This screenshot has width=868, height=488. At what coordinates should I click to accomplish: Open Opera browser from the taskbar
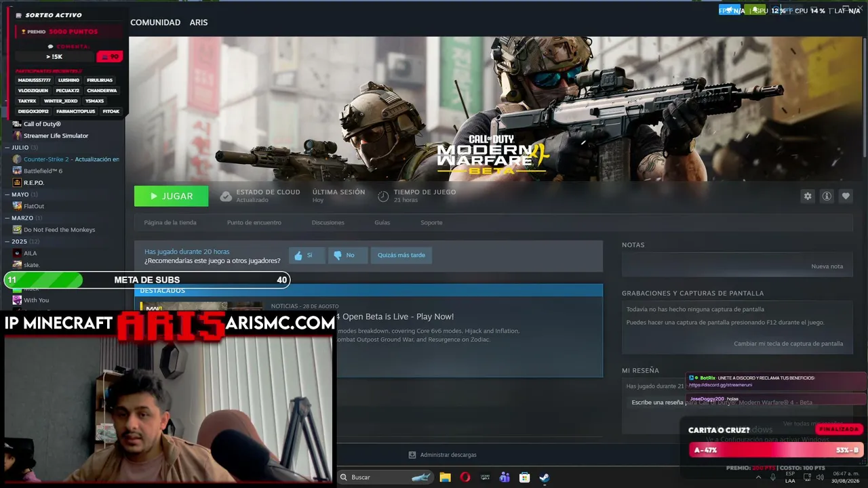pyautogui.click(x=465, y=477)
